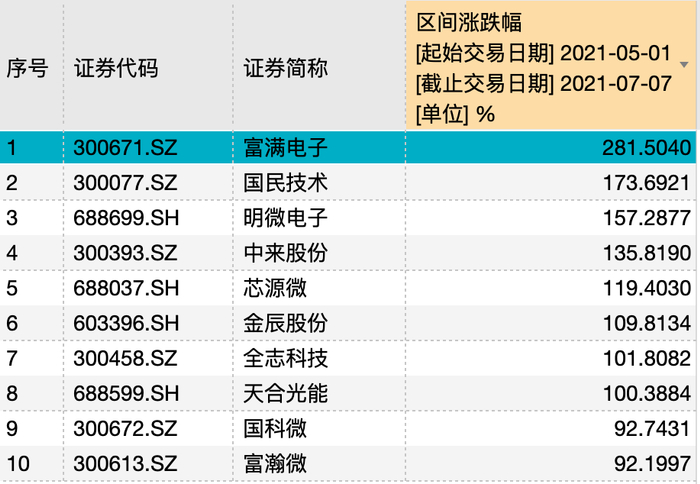
Task: Select stock code 300672.SZ
Action: (125, 429)
